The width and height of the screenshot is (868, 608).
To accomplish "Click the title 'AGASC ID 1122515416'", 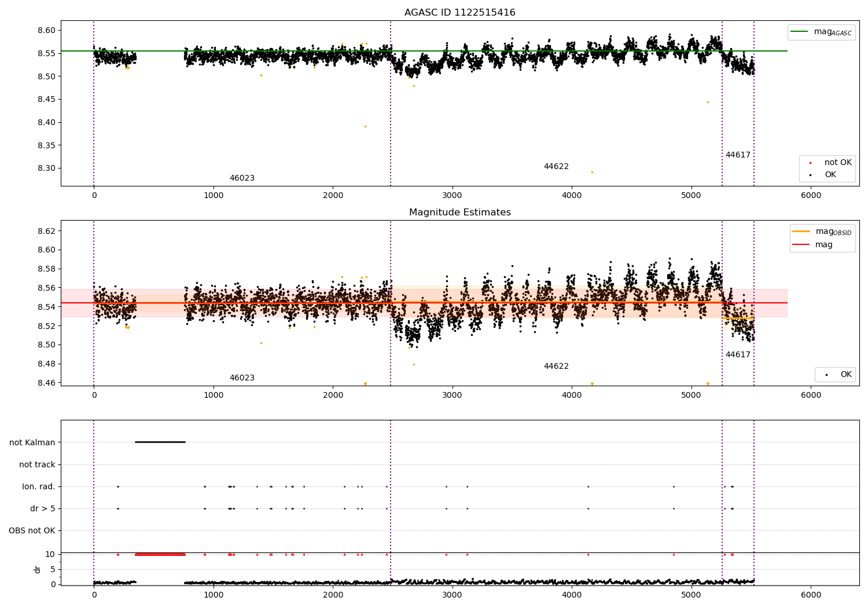I will coord(459,13).
